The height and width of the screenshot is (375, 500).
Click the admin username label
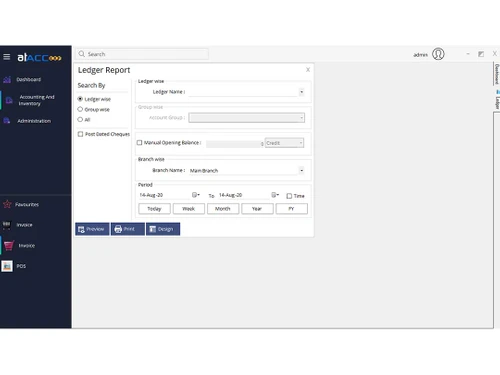tap(420, 55)
